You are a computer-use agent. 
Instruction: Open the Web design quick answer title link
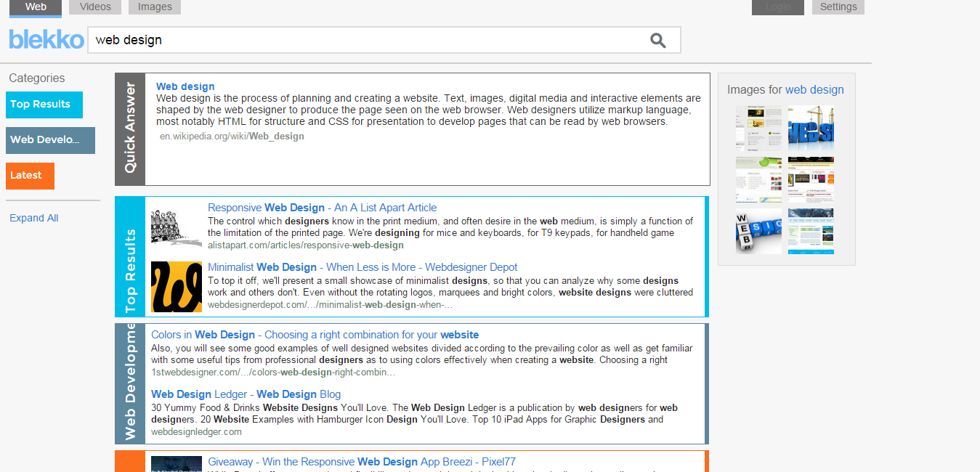pos(185,86)
